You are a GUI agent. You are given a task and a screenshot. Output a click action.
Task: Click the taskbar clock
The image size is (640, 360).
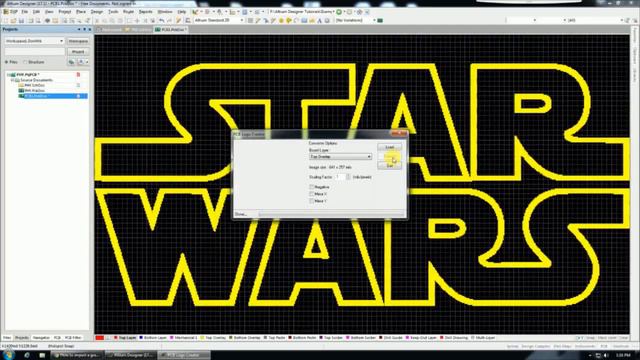(x=623, y=356)
